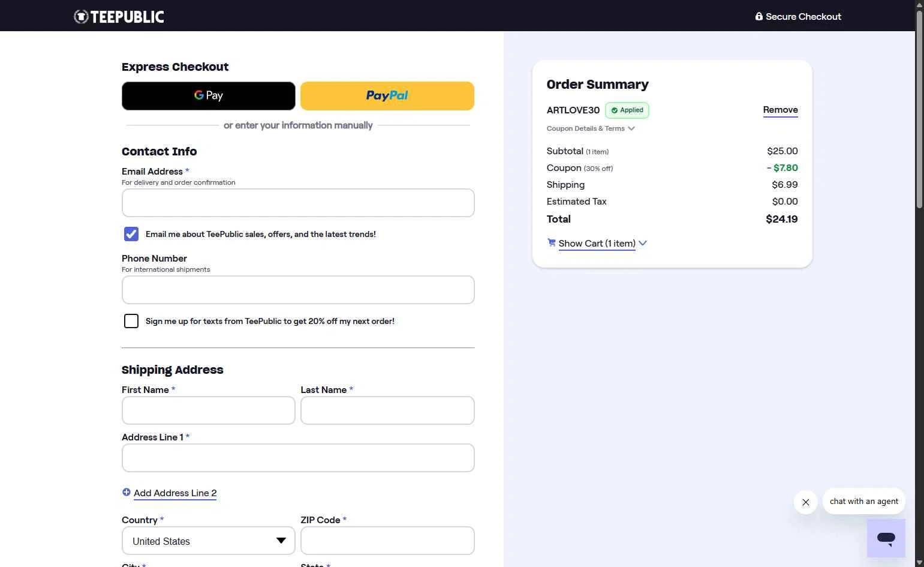
Task: Click the TeePublic logo
Action: tap(119, 16)
